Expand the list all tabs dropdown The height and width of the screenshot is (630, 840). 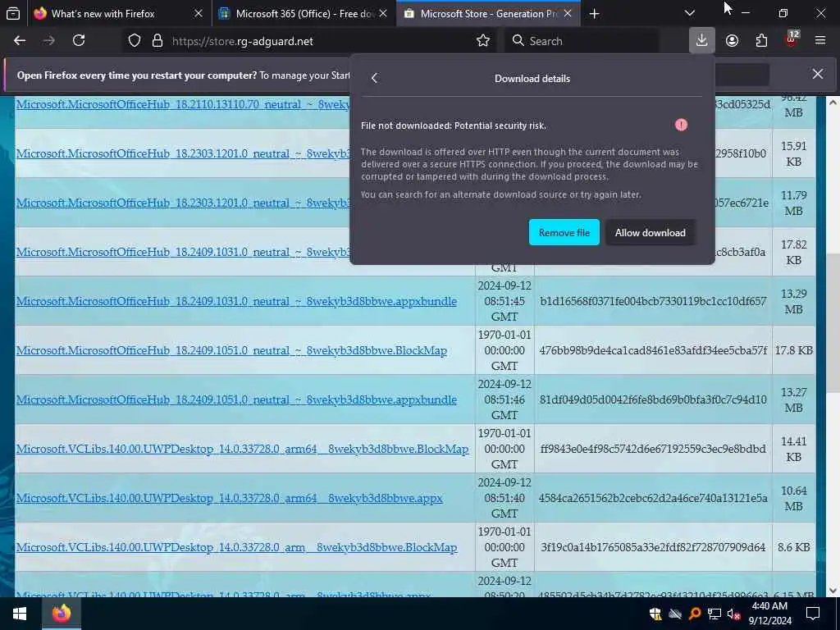pos(689,13)
